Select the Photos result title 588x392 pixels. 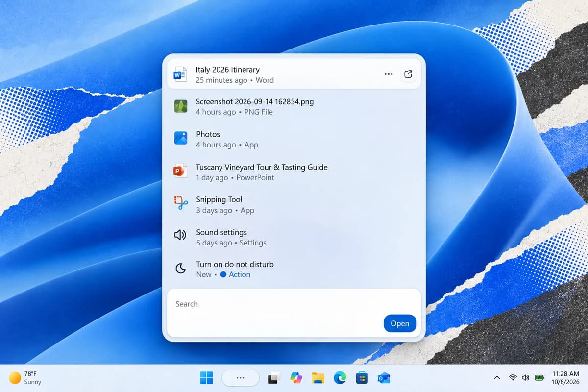click(208, 134)
